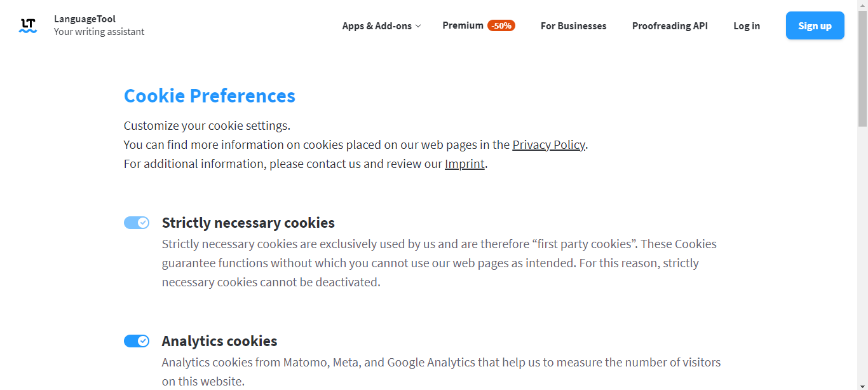The image size is (868, 390).
Task: Click the chevron next to Apps & Add-ons
Action: tap(418, 26)
